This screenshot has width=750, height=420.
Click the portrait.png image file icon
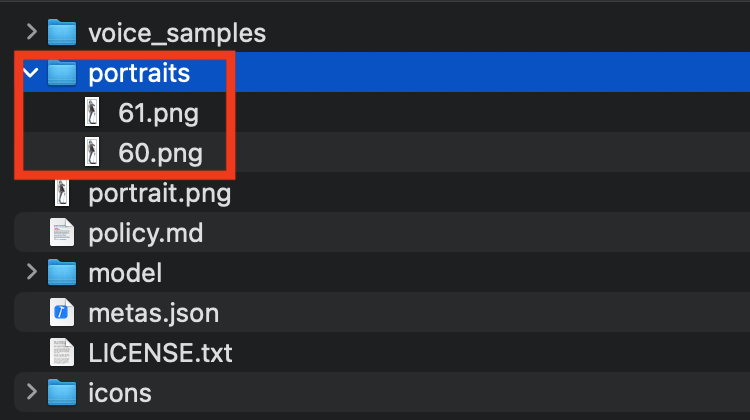62,193
